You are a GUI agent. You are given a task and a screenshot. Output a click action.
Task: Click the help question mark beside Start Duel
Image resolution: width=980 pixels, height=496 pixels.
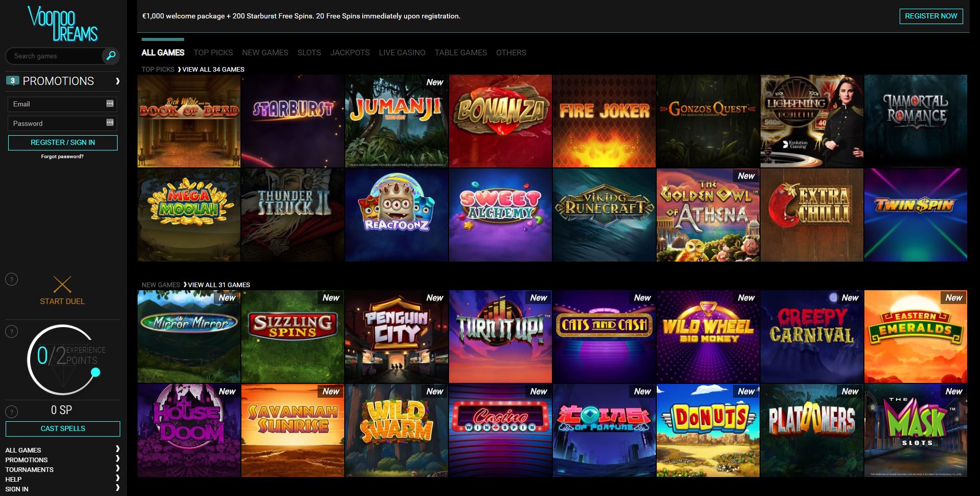[x=11, y=279]
